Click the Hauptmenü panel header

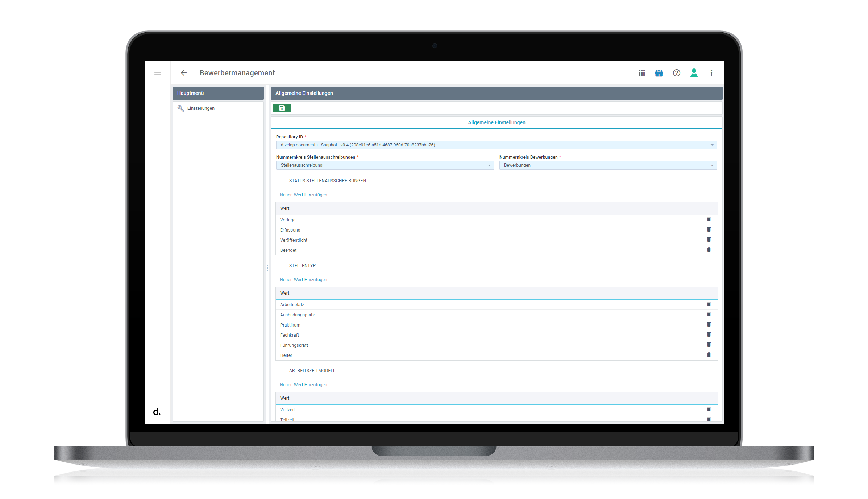coord(218,93)
